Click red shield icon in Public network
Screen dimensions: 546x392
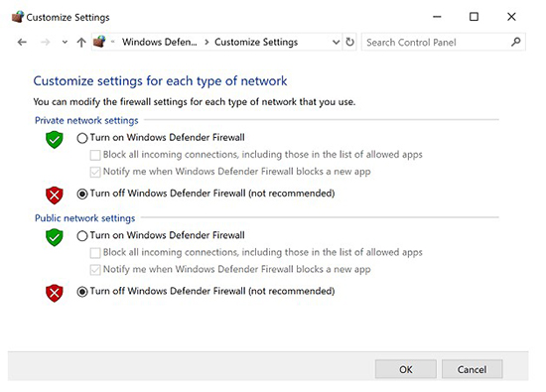click(55, 293)
